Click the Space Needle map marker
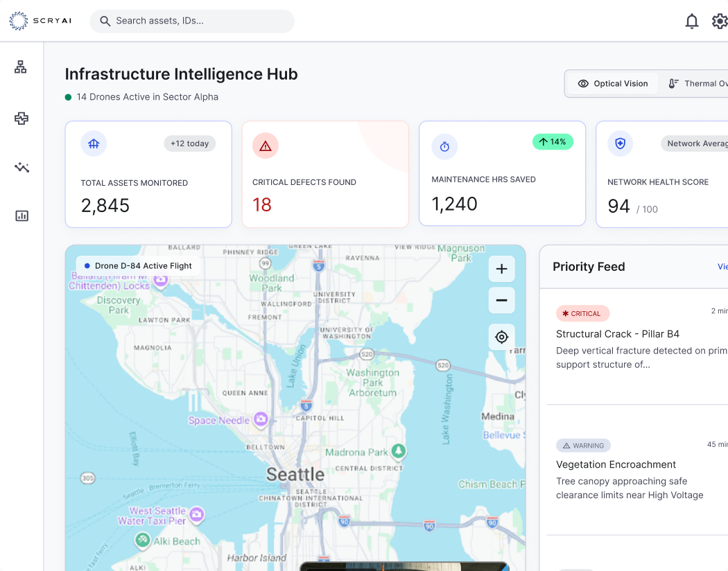The height and width of the screenshot is (571, 728). (x=261, y=419)
